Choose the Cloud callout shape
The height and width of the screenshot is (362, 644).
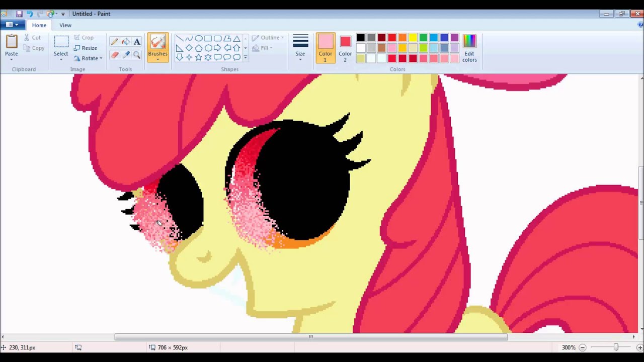pyautogui.click(x=236, y=57)
